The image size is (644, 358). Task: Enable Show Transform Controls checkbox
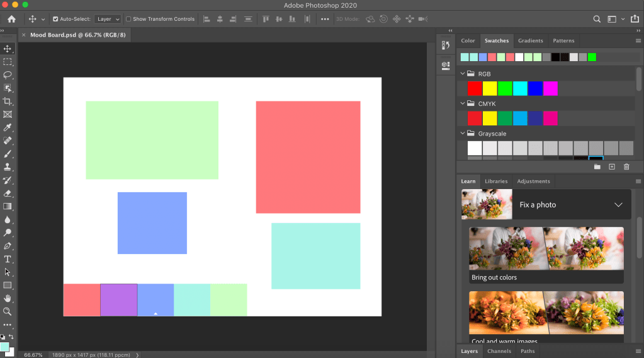click(x=129, y=20)
